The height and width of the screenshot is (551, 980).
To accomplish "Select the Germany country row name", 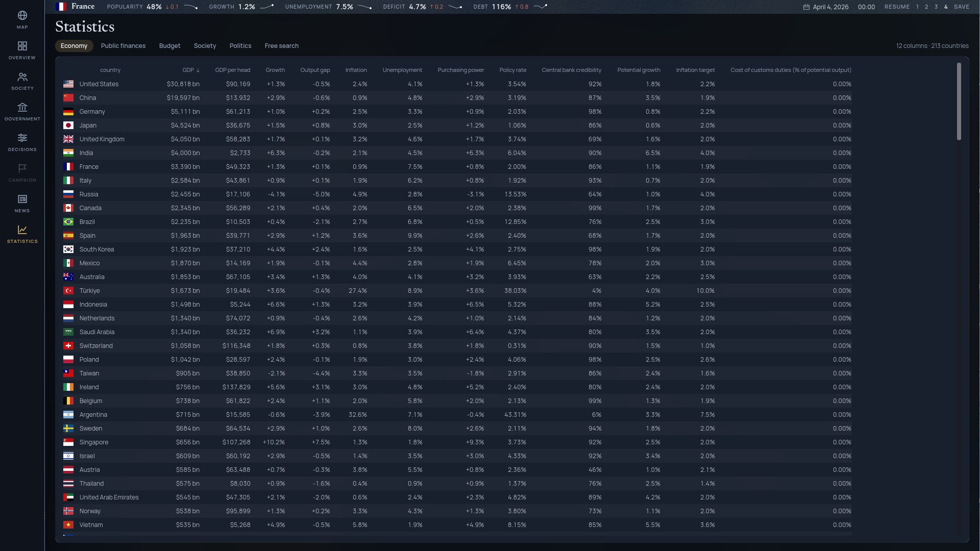I will 92,112.
